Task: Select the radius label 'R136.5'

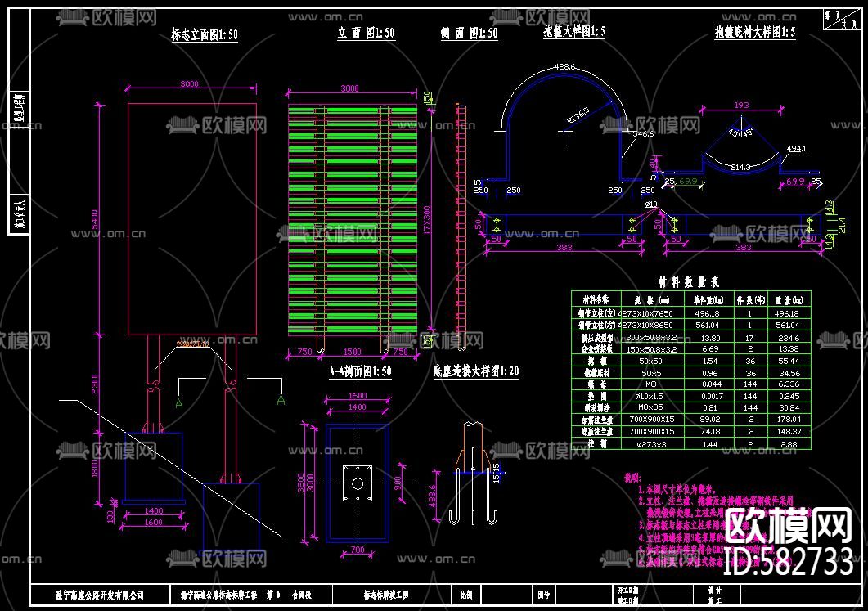Action: click(x=578, y=115)
